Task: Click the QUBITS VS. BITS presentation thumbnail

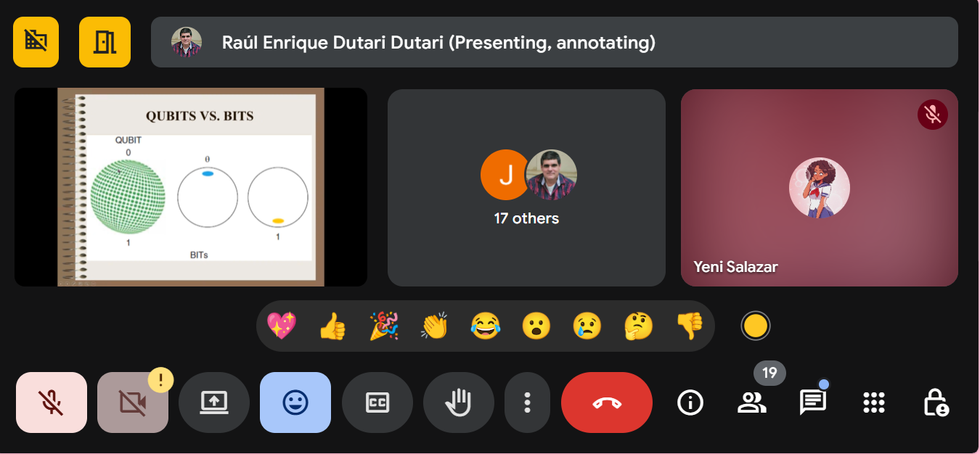Action: click(191, 187)
